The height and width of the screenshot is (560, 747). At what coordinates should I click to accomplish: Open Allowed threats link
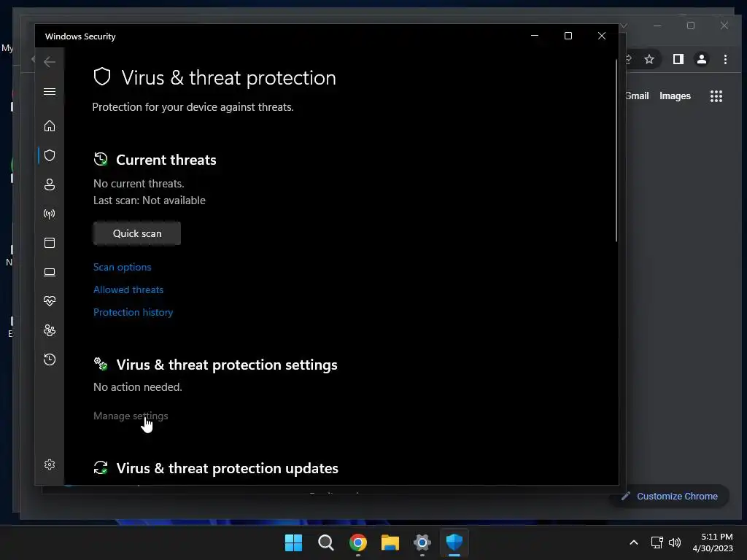pyautogui.click(x=128, y=289)
